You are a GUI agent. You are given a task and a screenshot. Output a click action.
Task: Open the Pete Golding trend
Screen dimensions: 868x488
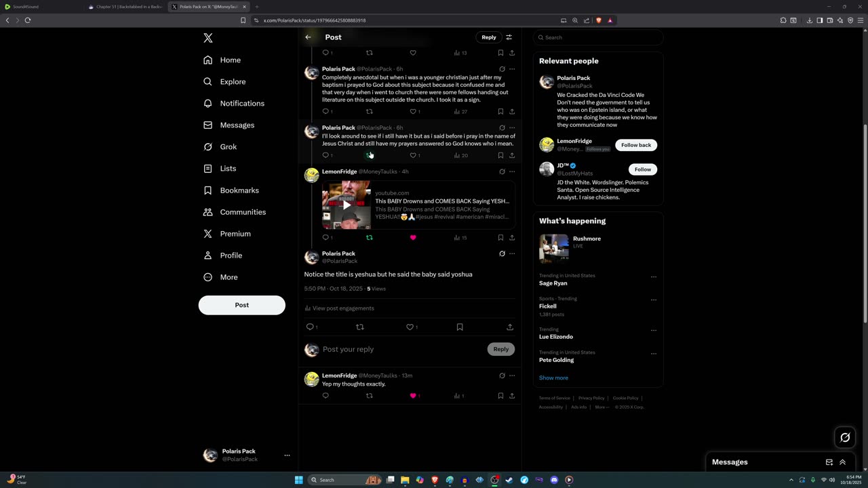pyautogui.click(x=557, y=360)
